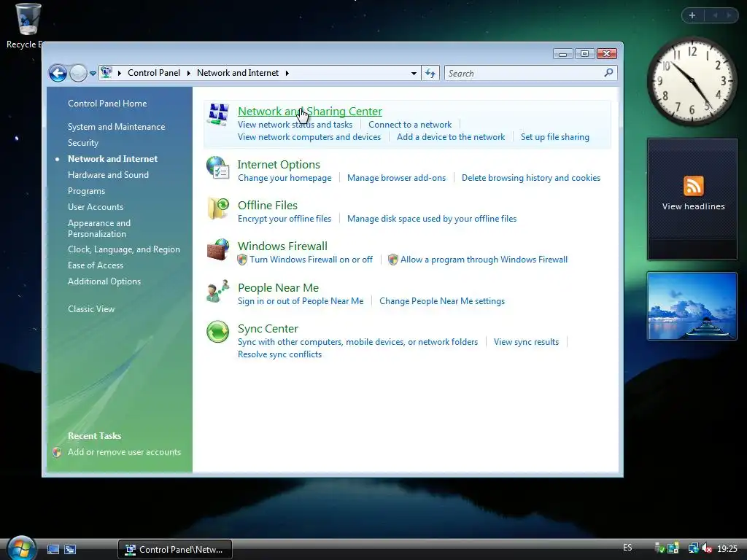Click Delete browsing history and cookies
747x560 pixels.
pos(531,178)
